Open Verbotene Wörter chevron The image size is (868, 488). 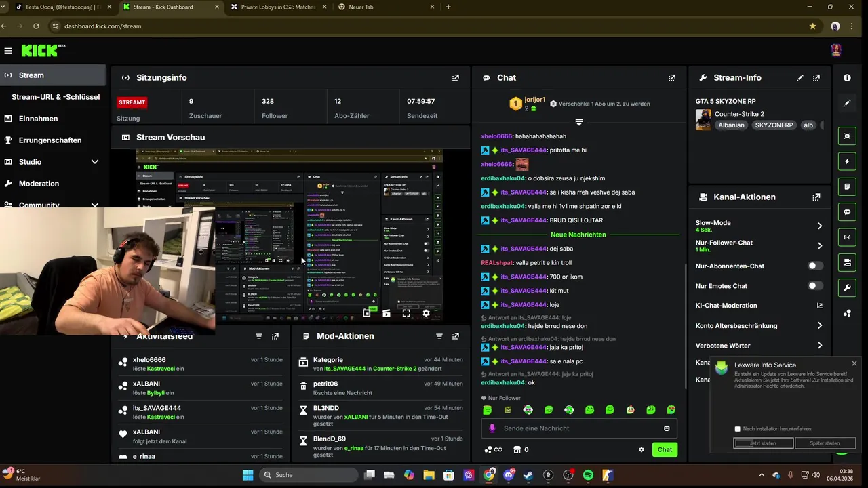point(819,346)
